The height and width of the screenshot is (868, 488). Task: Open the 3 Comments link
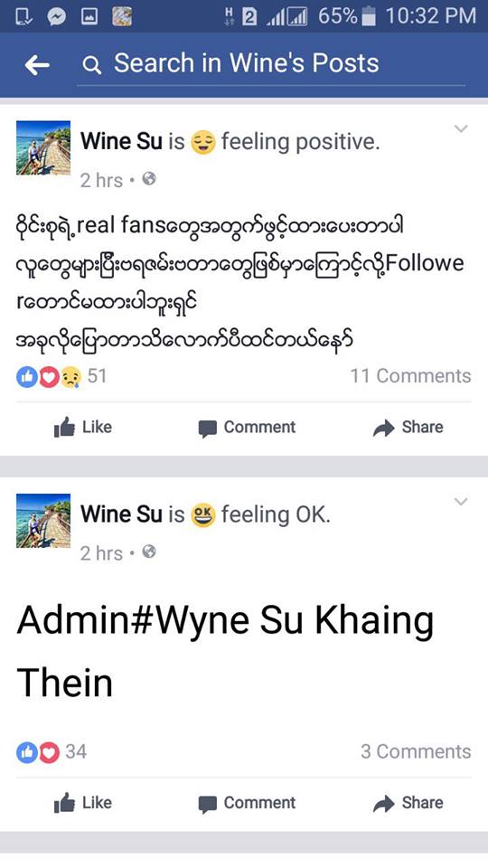click(x=416, y=751)
